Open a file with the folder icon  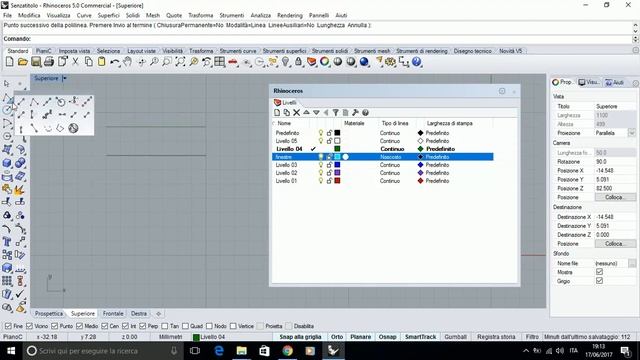tap(22, 62)
